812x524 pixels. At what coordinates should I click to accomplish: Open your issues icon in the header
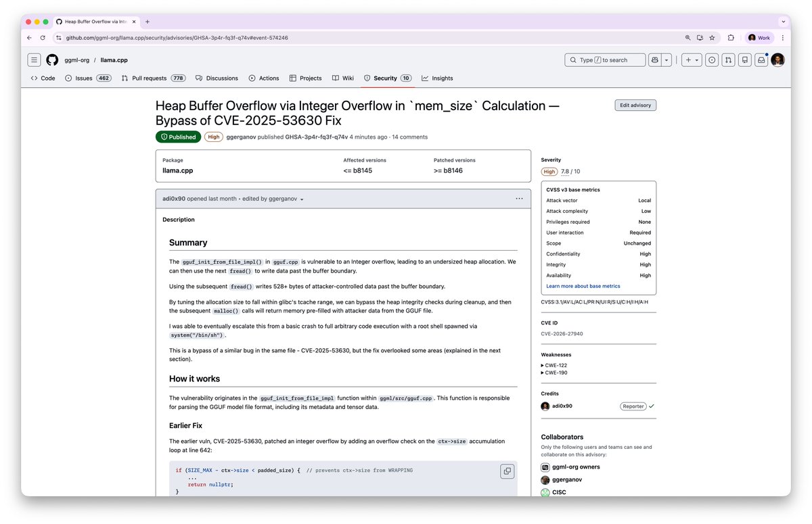711,59
